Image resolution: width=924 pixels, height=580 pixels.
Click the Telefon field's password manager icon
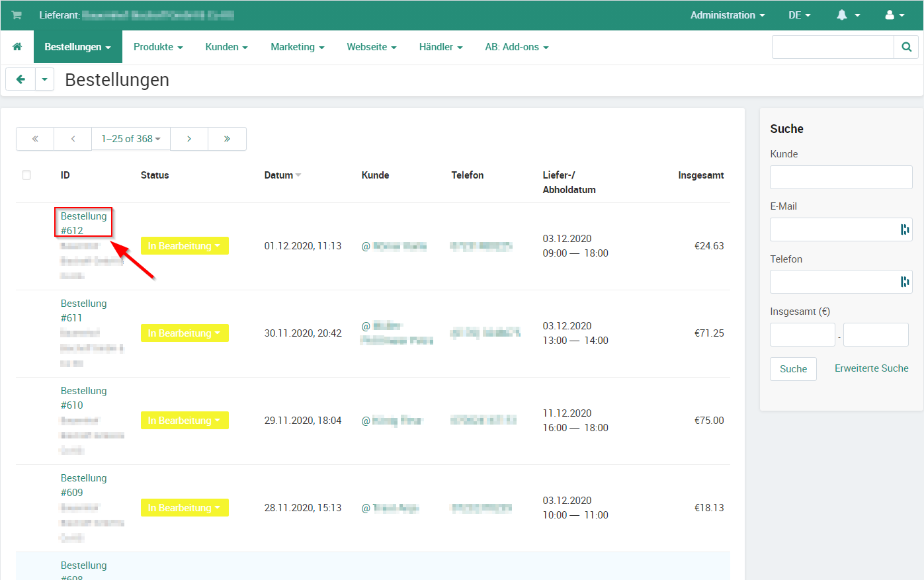click(x=904, y=282)
